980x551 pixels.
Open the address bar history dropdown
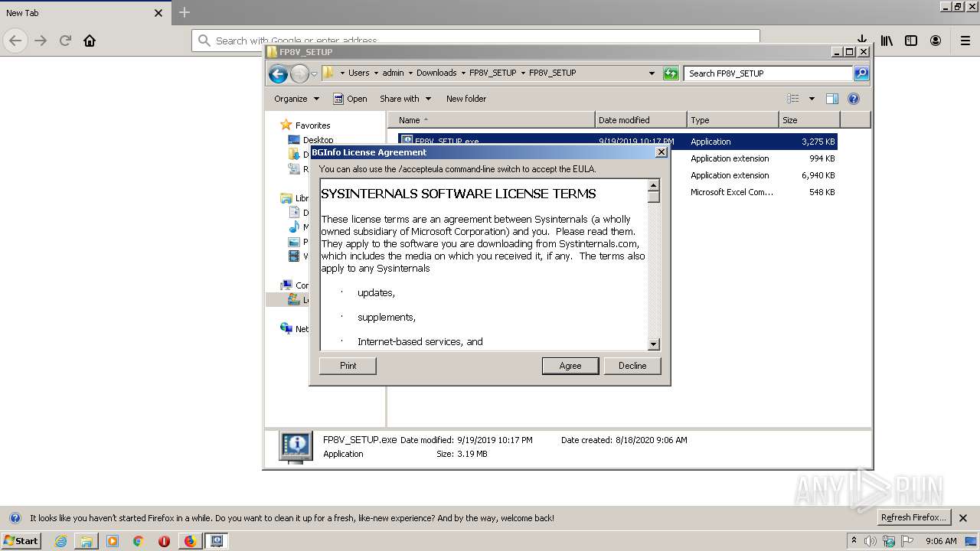[652, 73]
